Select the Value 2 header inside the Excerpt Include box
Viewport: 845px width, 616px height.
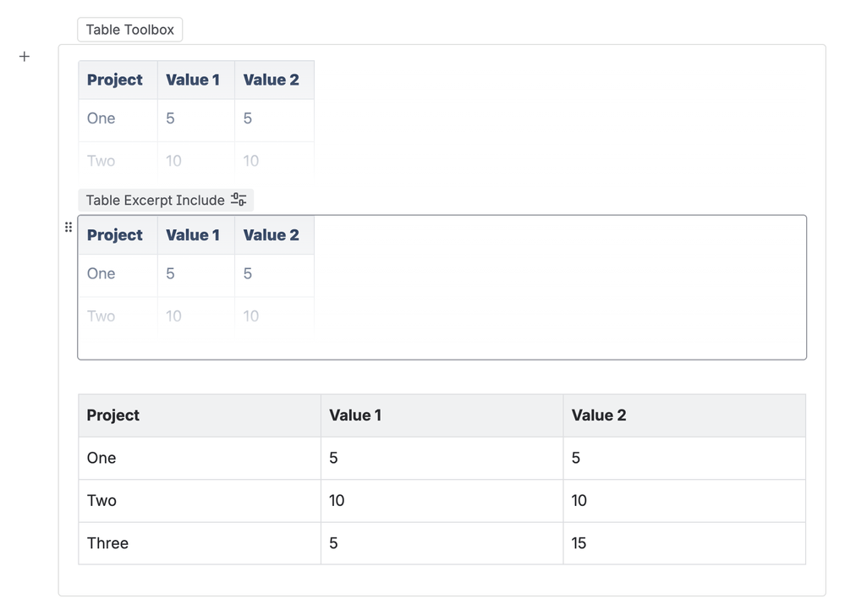(272, 235)
